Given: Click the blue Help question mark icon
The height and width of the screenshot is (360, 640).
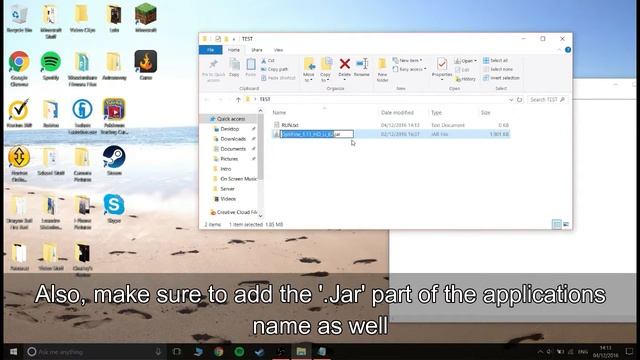Looking at the screenshot, I should point(568,50).
